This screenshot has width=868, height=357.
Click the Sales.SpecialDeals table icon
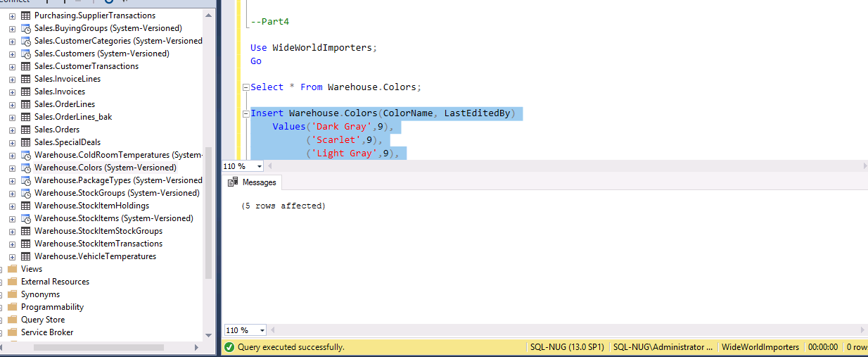[26, 142]
